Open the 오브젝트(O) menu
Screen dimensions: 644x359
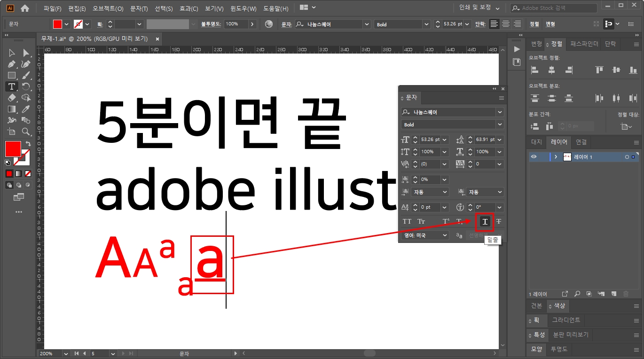(x=108, y=8)
